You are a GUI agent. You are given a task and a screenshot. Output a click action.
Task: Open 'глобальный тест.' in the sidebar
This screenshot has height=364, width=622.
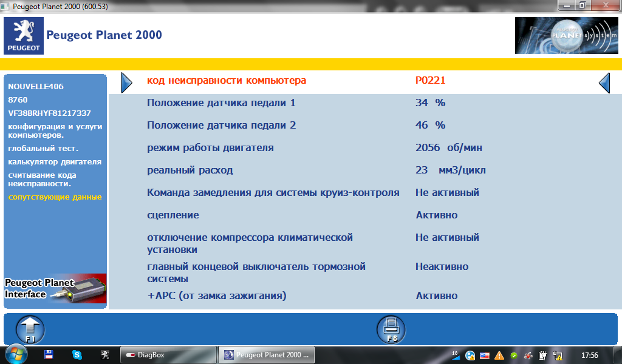click(x=43, y=148)
